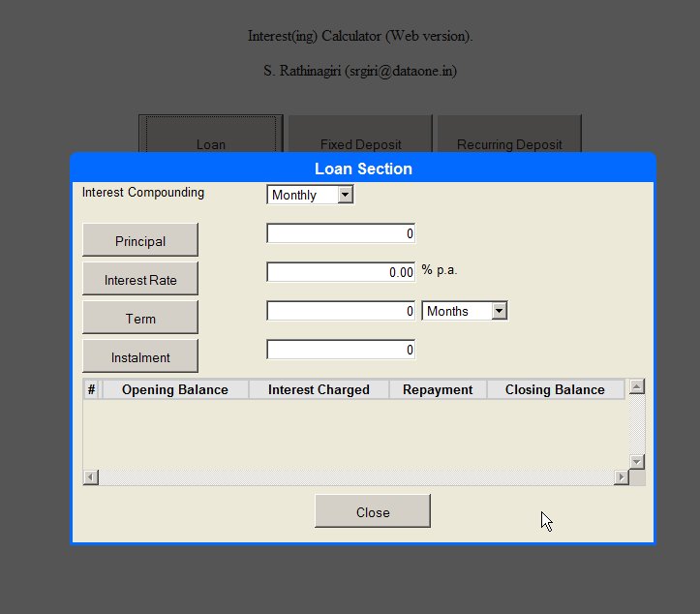Click the Interest Charged column header
Image resolution: width=700 pixels, height=614 pixels.
(319, 389)
